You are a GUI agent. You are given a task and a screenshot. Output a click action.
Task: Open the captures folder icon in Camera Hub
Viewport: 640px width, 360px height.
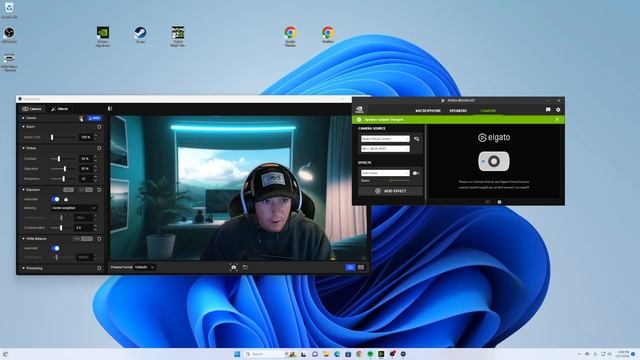tap(245, 267)
